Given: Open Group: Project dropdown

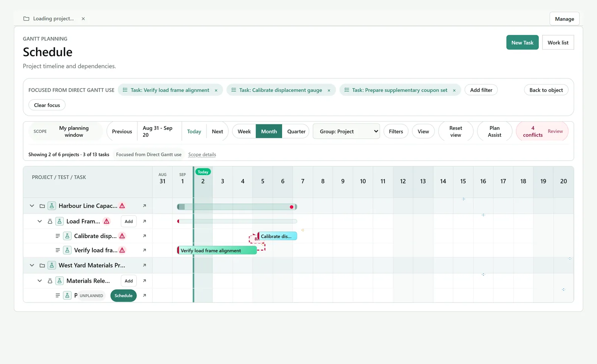Looking at the screenshot, I should 346,131.
